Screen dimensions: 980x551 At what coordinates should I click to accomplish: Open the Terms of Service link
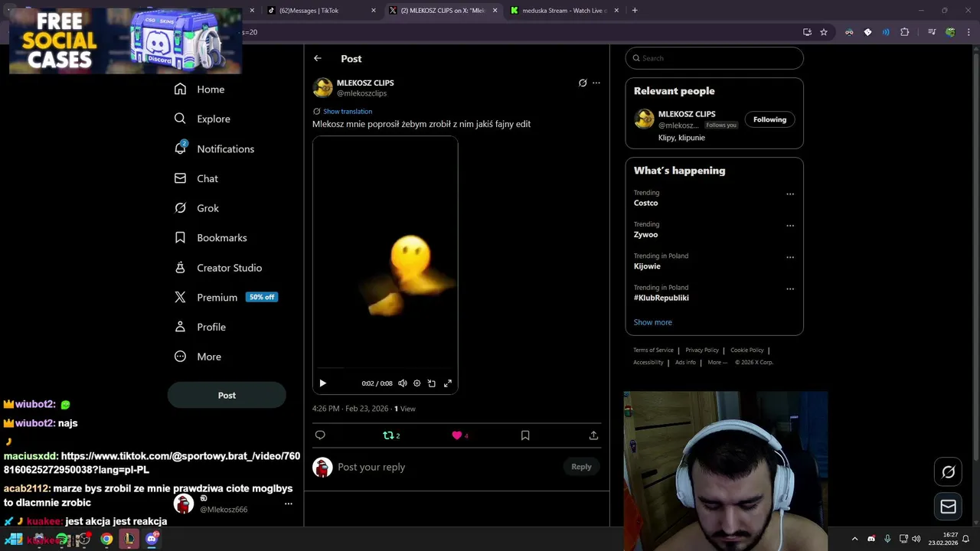pos(653,350)
